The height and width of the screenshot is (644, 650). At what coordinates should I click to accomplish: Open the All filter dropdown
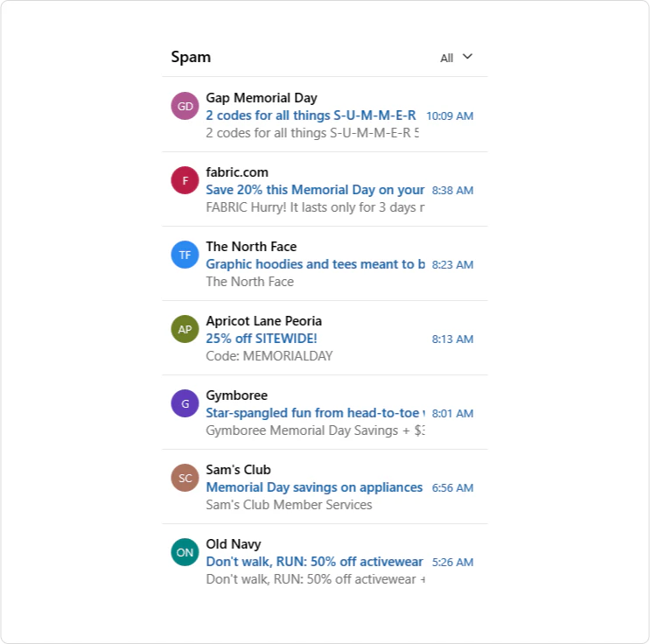(456, 57)
